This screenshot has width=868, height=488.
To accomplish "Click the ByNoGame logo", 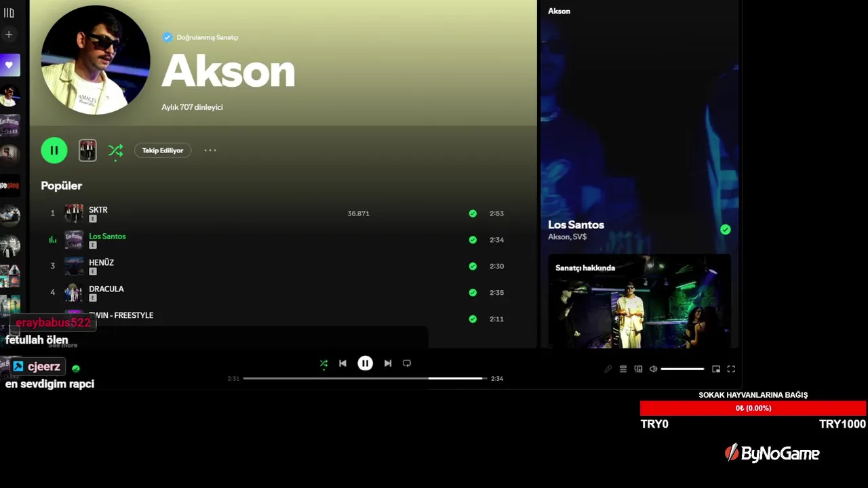I will click(x=772, y=453).
